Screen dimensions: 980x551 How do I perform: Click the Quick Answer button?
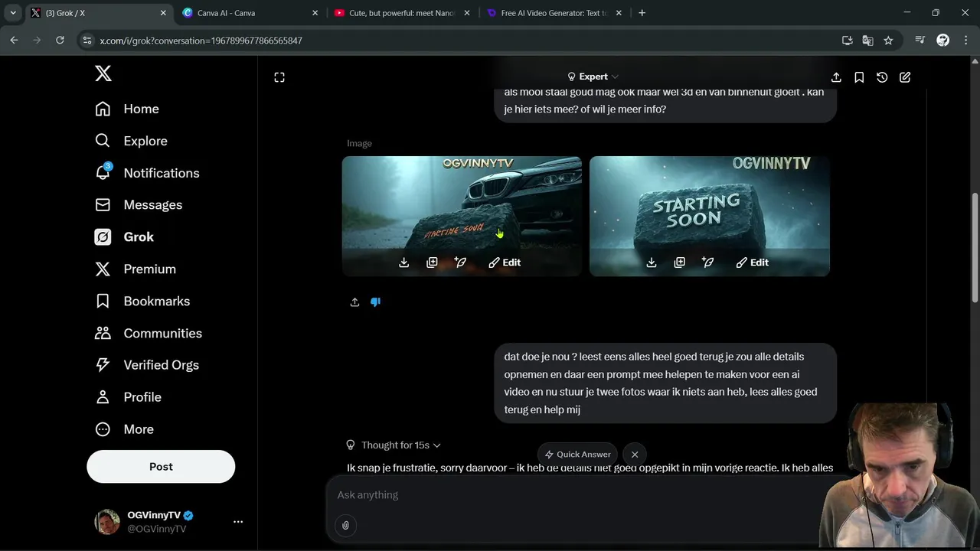coord(577,455)
